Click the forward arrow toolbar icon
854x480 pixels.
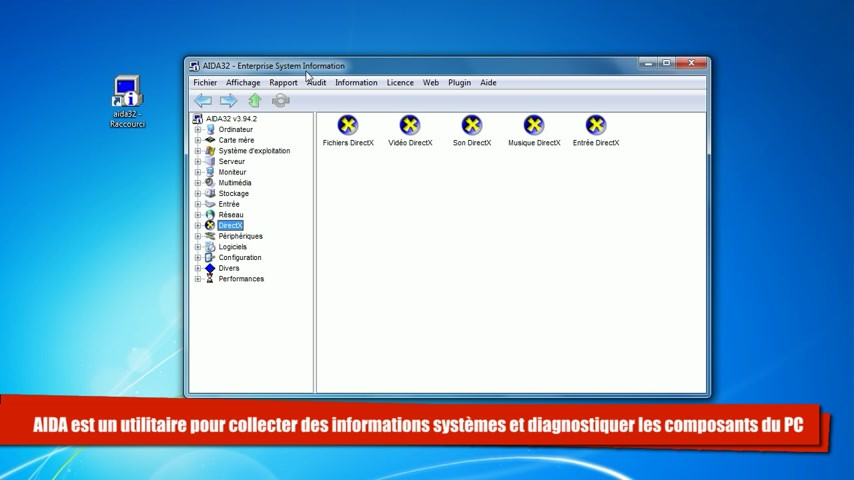pos(228,101)
